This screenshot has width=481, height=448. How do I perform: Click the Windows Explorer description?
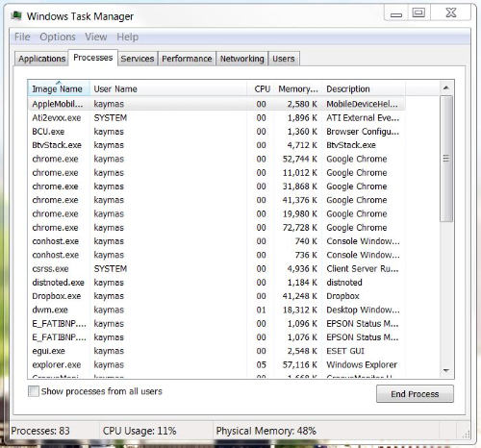pyautogui.click(x=362, y=364)
